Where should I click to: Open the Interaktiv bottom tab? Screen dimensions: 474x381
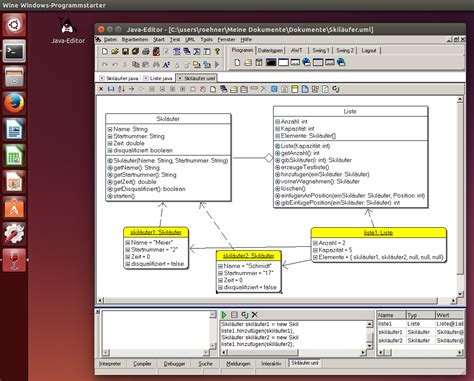[271, 364]
